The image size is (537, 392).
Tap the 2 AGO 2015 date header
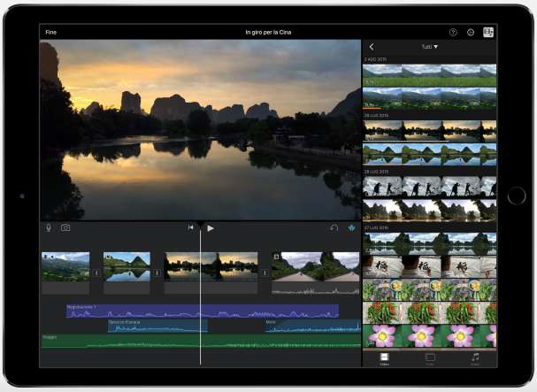coord(375,59)
